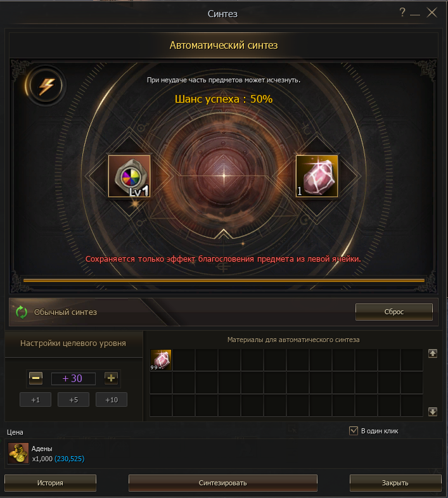
Task: Click the +30 target level field
Action: pos(74,378)
